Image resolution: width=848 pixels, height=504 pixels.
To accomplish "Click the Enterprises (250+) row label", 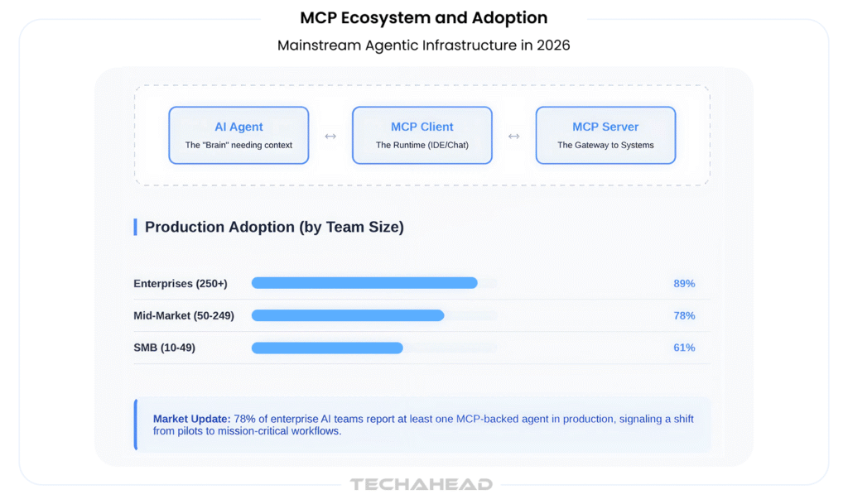I will [180, 284].
